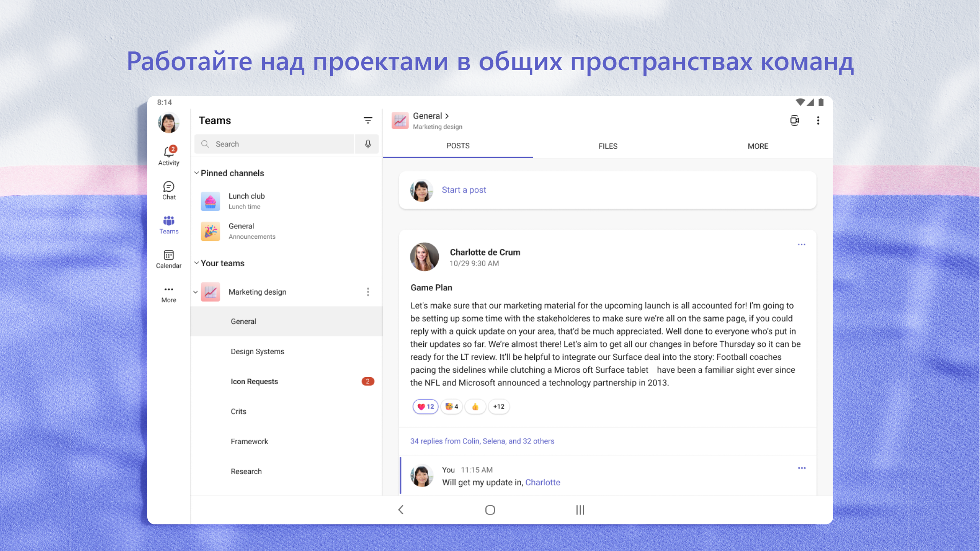
Task: Open the Chat section
Action: point(169,191)
